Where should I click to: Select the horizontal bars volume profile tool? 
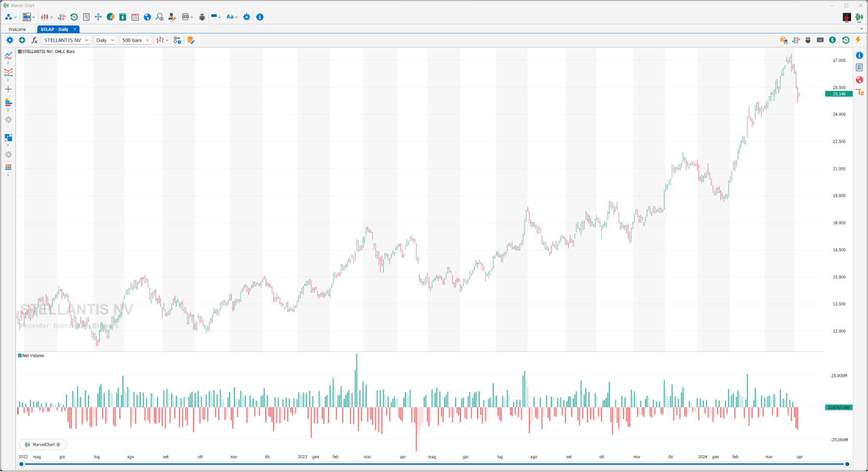(x=8, y=102)
